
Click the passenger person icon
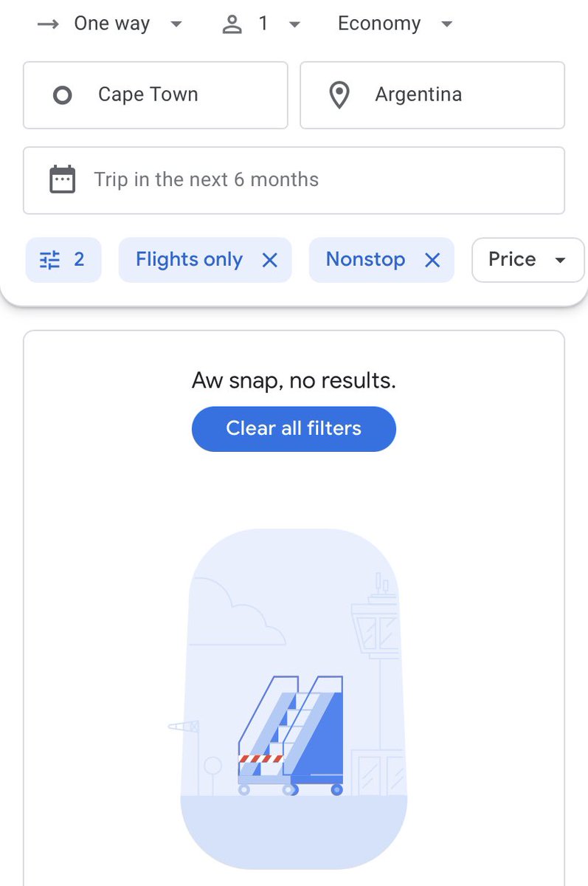coord(232,24)
